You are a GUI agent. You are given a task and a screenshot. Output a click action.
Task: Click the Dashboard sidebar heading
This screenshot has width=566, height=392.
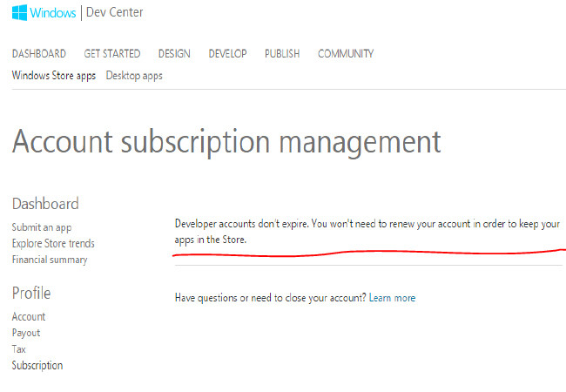(x=45, y=204)
